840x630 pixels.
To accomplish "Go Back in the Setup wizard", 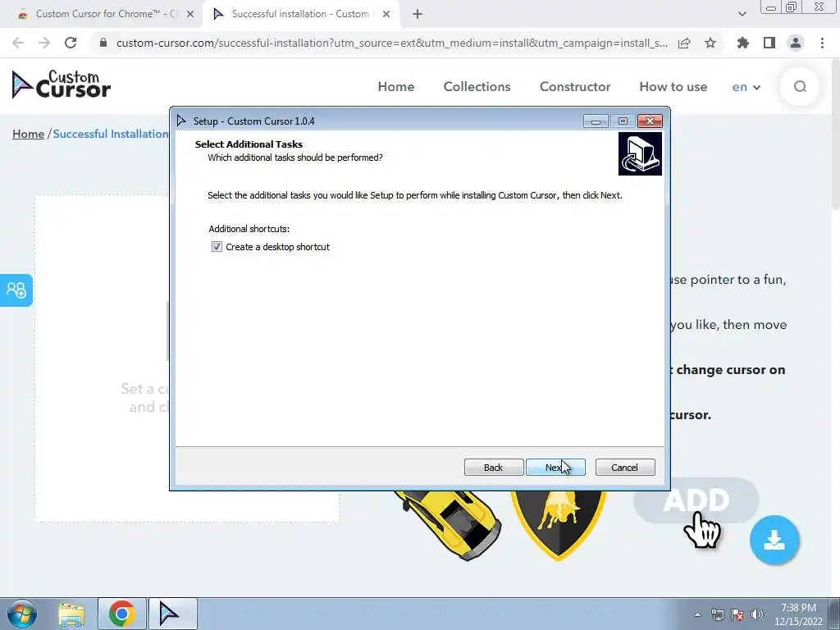I will coord(493,467).
